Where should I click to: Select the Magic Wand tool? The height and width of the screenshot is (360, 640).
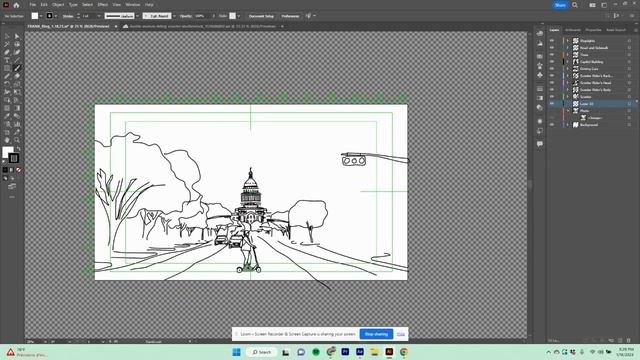[x=7, y=44]
